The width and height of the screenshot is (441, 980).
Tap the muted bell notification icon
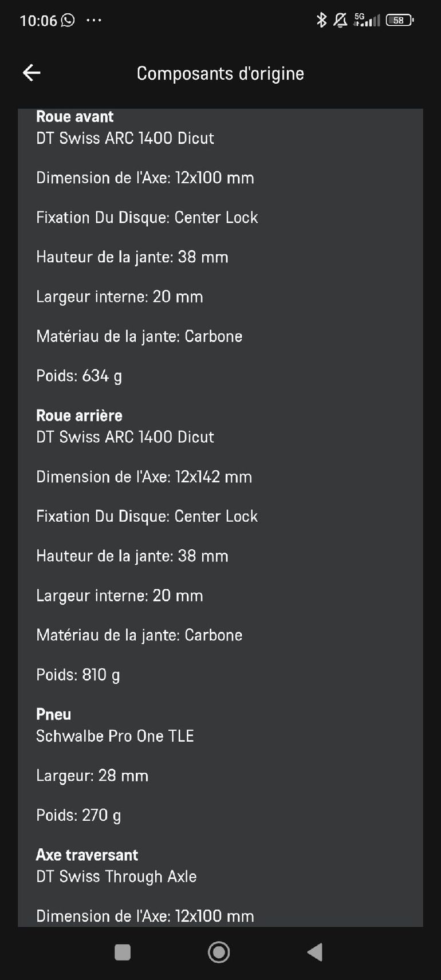click(340, 20)
